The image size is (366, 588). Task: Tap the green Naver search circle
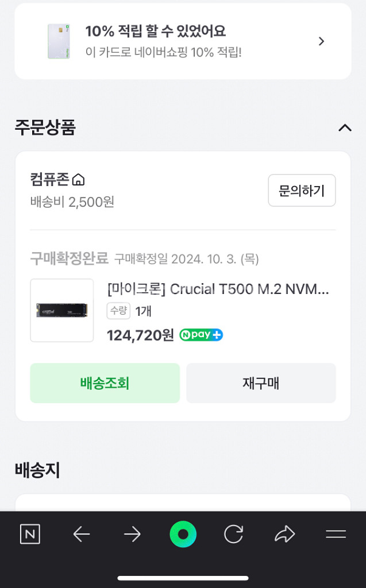(x=183, y=535)
